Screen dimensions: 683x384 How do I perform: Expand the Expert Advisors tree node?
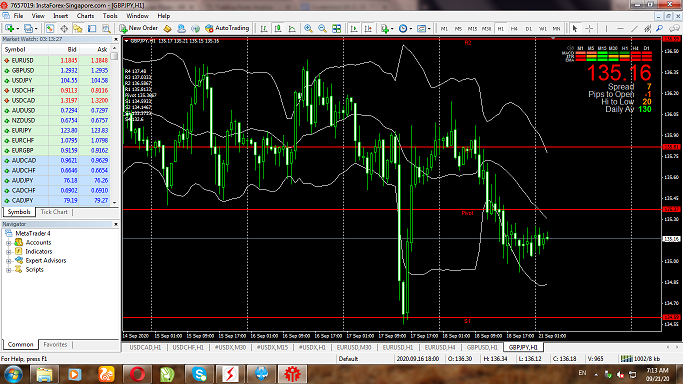(x=8, y=261)
